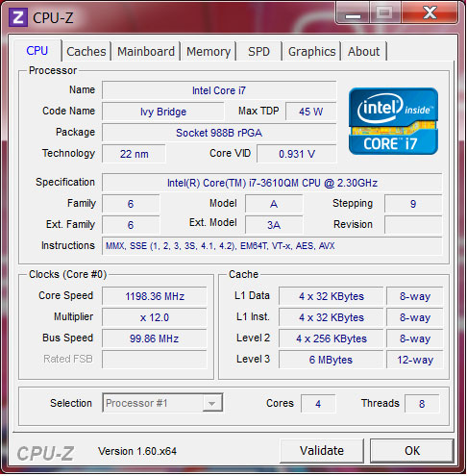Select the CPU tab

pos(37,51)
